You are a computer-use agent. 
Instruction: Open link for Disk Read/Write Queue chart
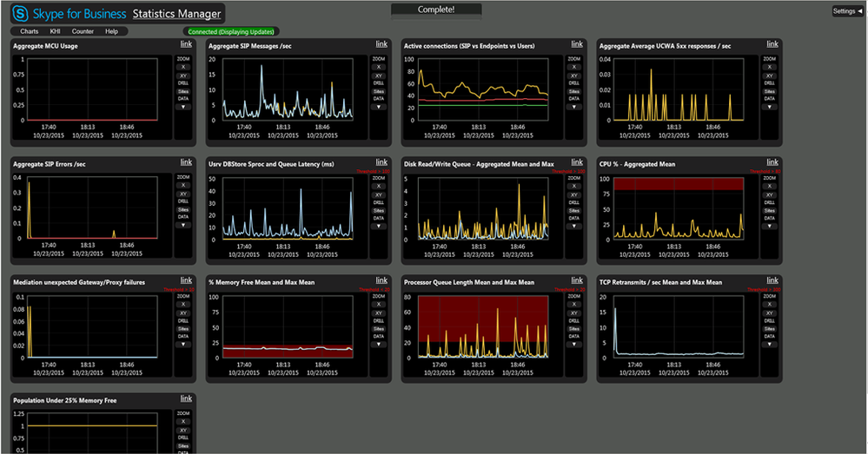577,162
